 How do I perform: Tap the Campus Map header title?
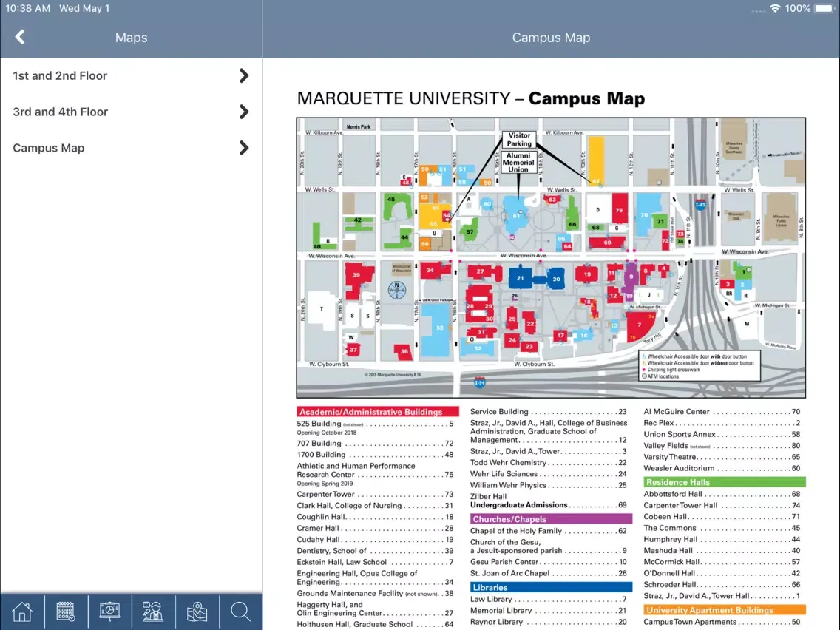pyautogui.click(x=551, y=38)
